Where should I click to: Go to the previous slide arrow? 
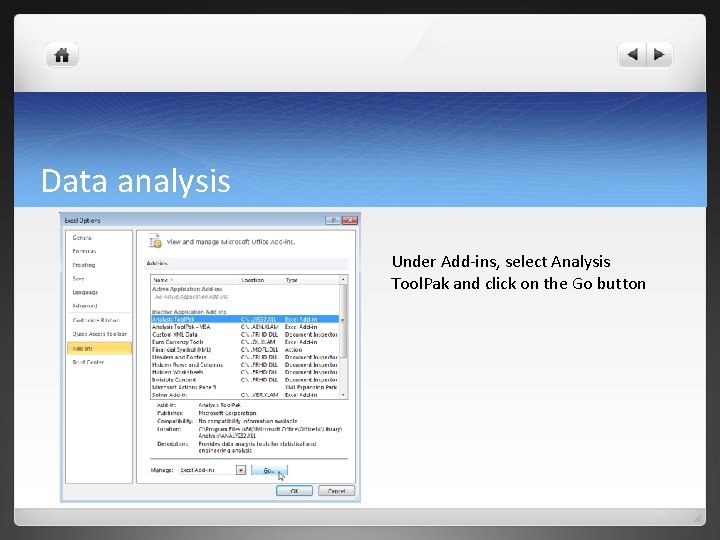(632, 55)
